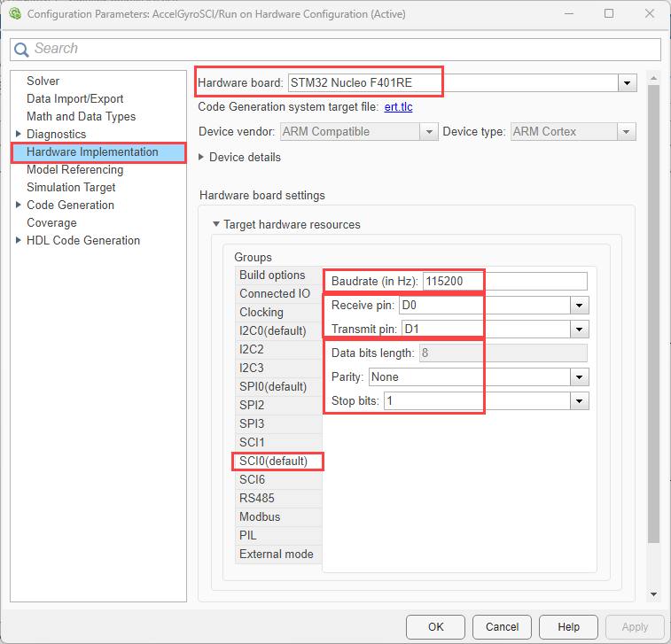Expand HDL Code Generation node
671x644 pixels.
coord(19,240)
